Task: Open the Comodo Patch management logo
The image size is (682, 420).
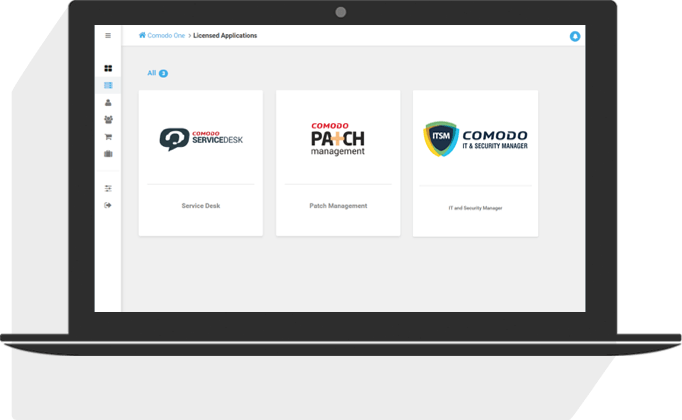Action: (338, 139)
